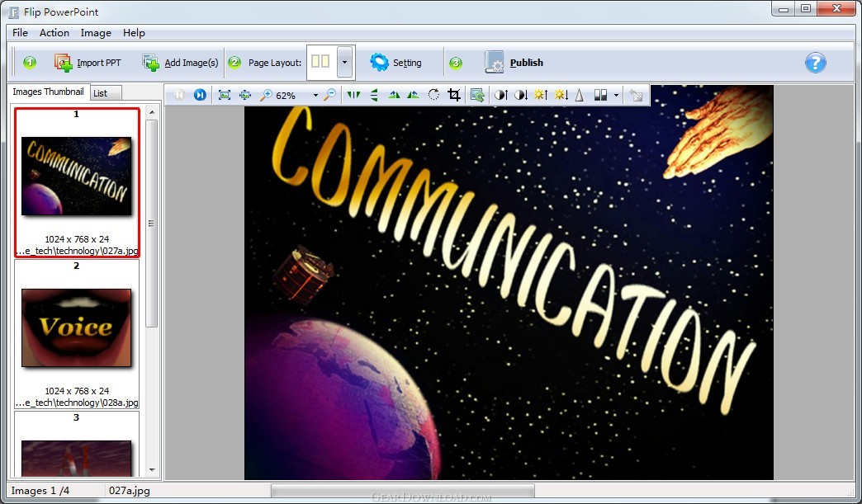
Task: Click the Publish button label
Action: point(527,63)
